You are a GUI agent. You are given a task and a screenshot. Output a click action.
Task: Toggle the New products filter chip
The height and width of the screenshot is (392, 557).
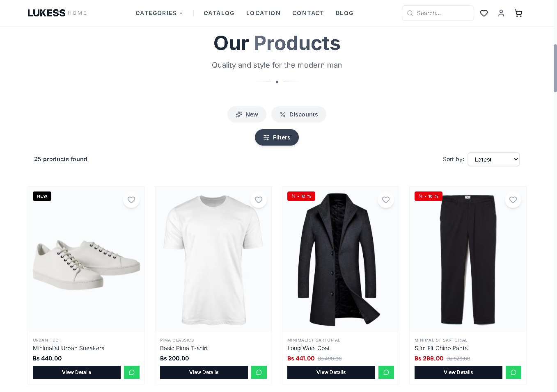pyautogui.click(x=247, y=114)
